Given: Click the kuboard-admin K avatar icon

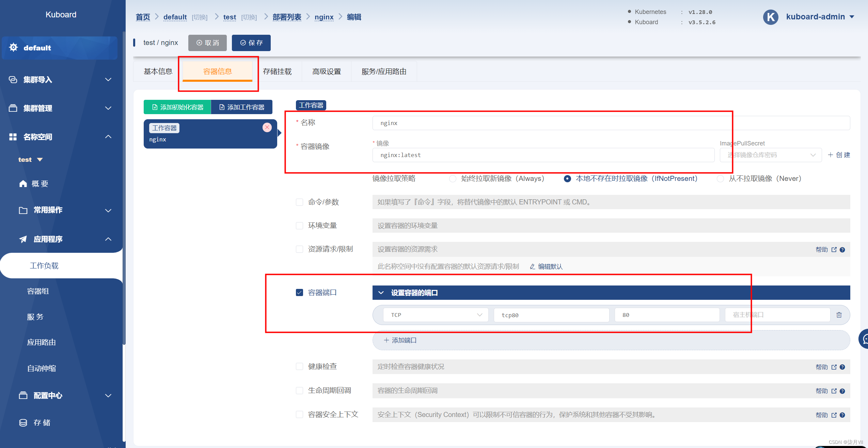Looking at the screenshot, I should [x=770, y=17].
